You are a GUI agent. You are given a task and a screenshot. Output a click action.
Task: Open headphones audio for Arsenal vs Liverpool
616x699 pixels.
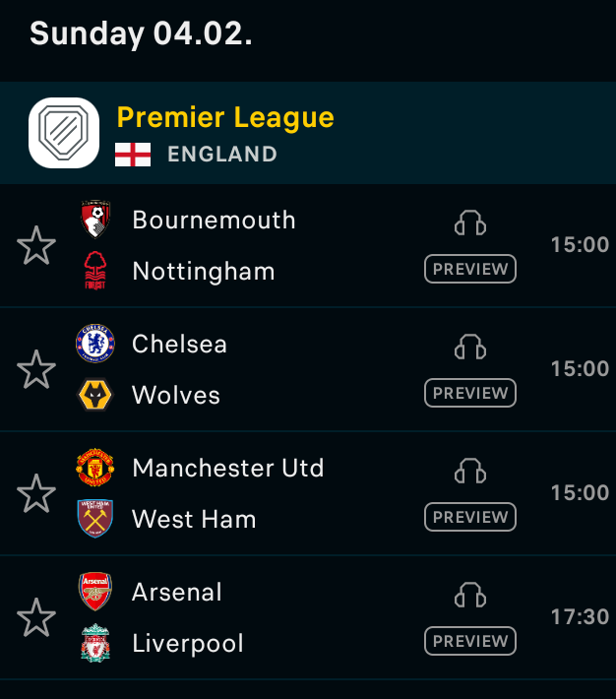click(470, 596)
